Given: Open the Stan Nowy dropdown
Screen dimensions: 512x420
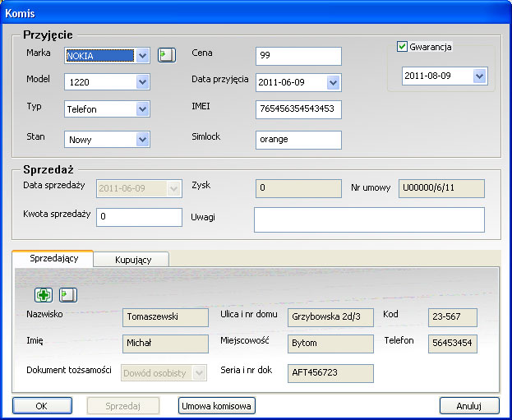Looking at the screenshot, I should 143,140.
